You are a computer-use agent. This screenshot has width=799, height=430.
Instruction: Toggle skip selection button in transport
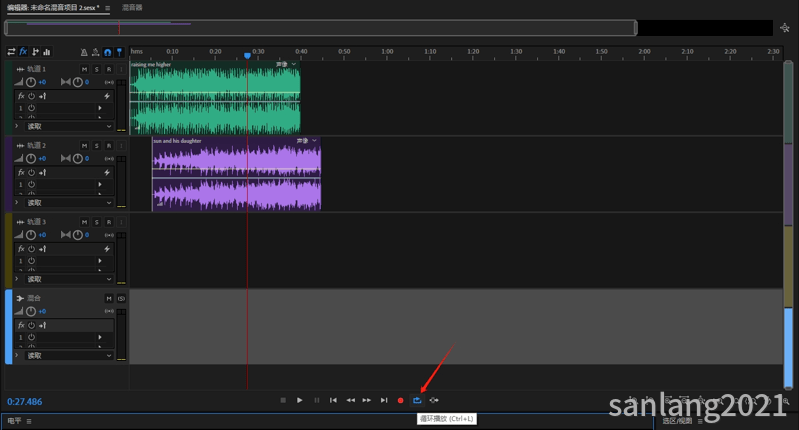point(434,400)
